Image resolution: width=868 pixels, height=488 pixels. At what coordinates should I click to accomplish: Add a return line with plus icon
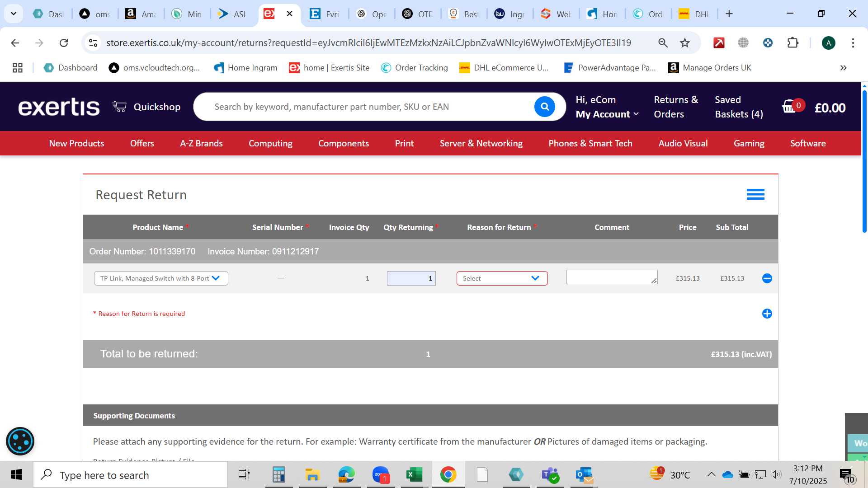pos(767,314)
